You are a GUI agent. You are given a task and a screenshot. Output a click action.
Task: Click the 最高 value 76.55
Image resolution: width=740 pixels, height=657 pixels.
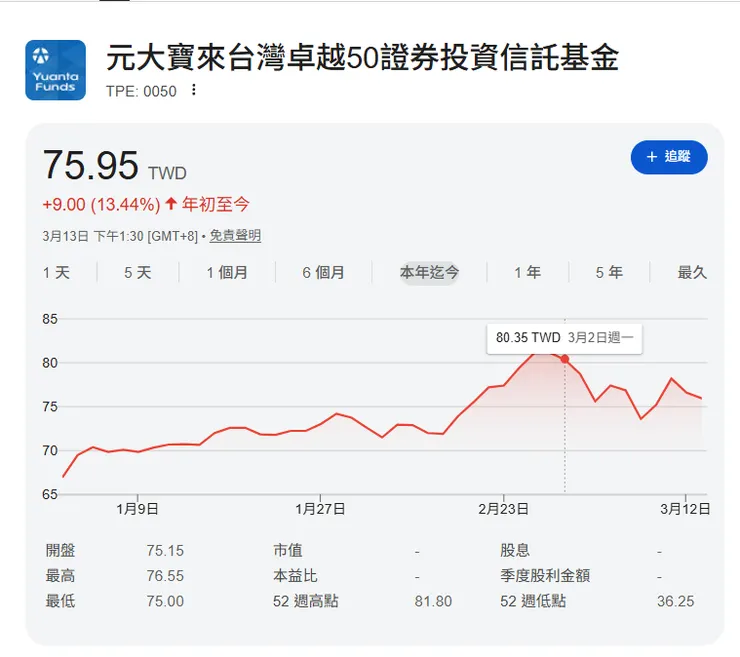tap(165, 576)
